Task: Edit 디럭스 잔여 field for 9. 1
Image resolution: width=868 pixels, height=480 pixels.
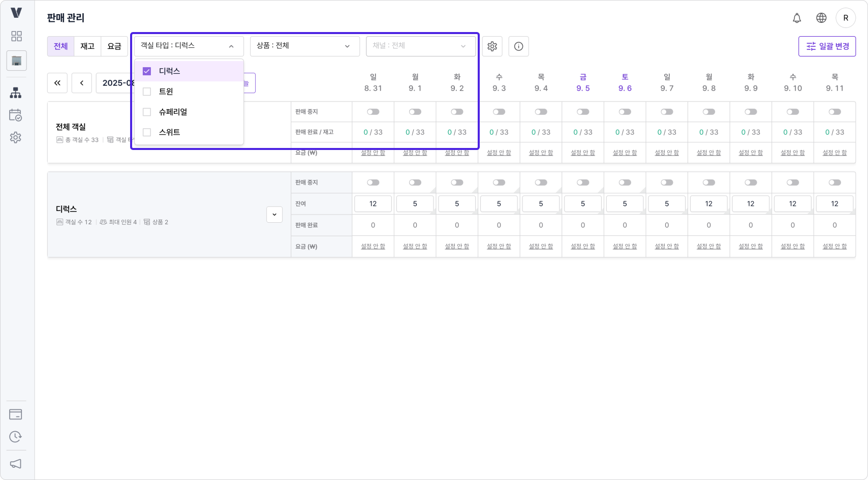Action: tap(415, 204)
